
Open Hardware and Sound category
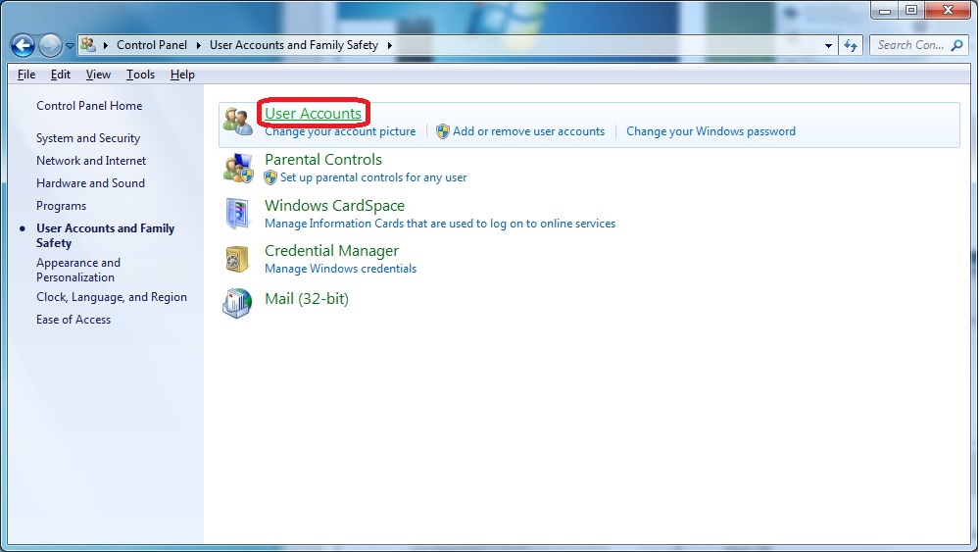90,183
